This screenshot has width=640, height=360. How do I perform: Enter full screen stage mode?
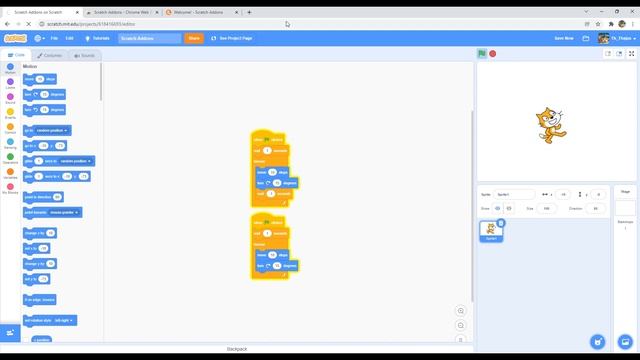coord(631,53)
